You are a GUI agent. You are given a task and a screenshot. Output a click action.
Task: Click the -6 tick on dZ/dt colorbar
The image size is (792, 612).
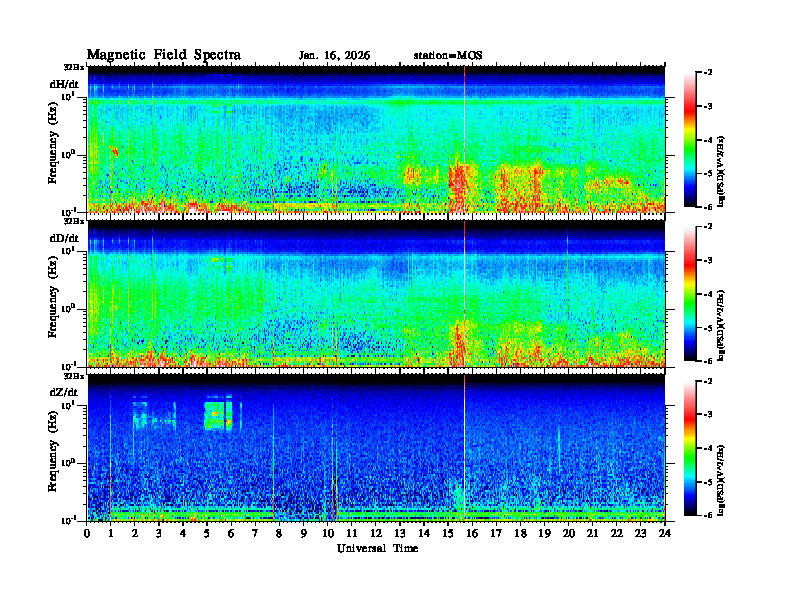tap(708, 515)
